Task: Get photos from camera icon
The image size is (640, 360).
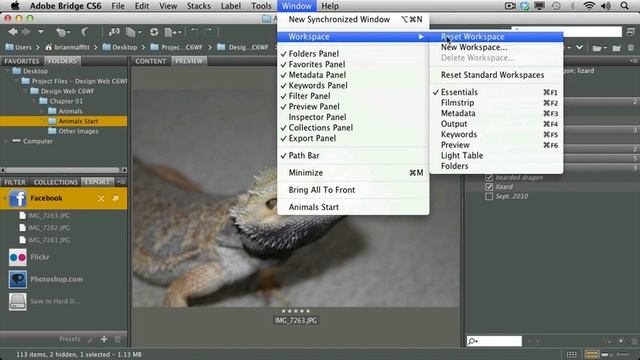Action: (114, 32)
